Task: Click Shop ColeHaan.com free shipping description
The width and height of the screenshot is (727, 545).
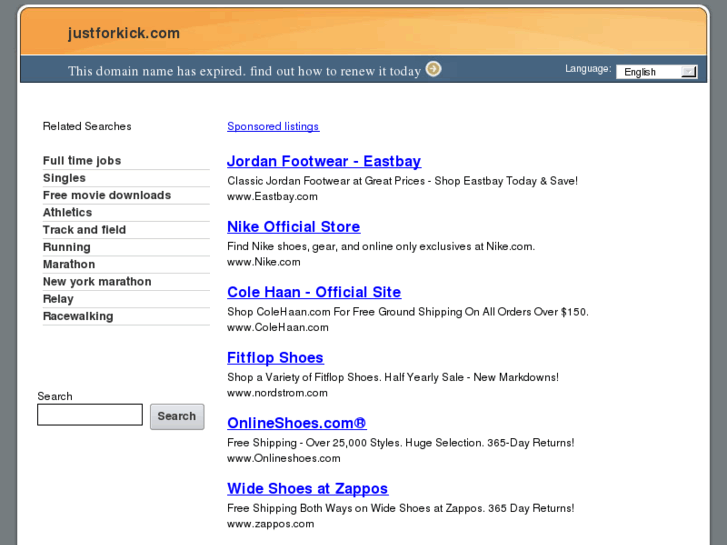Action: point(408,312)
